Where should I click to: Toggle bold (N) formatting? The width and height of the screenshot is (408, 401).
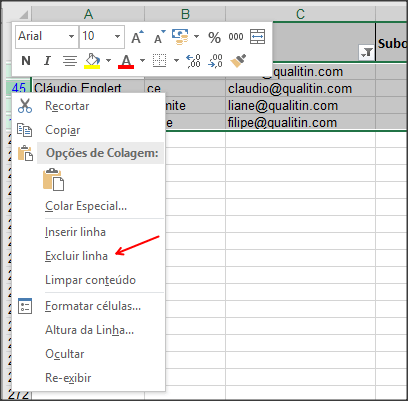click(26, 61)
